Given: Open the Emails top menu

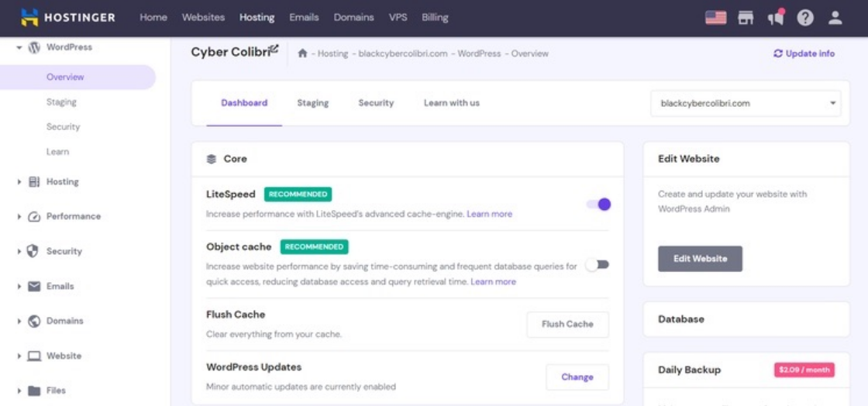Looking at the screenshot, I should pos(304,18).
